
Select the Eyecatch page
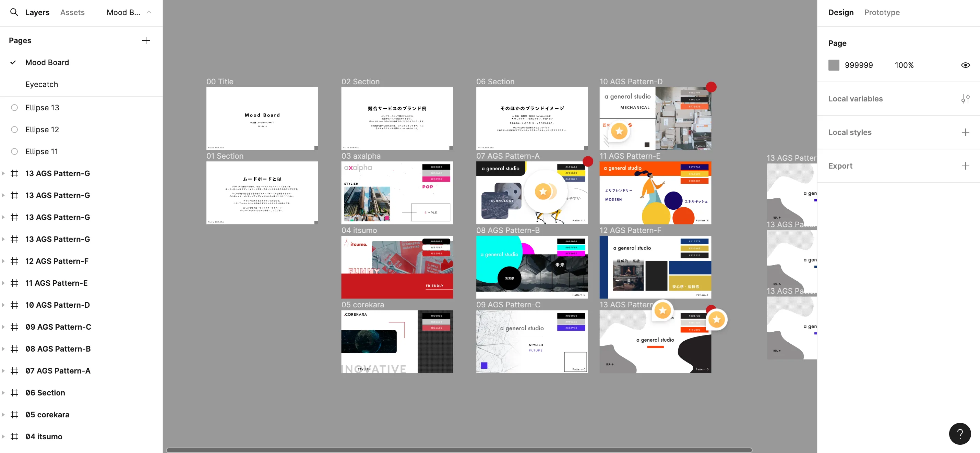click(42, 84)
